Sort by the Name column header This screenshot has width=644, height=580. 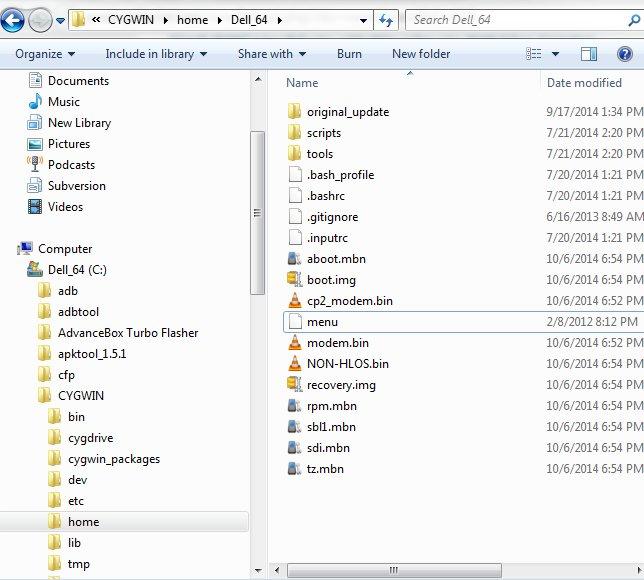coord(302,83)
